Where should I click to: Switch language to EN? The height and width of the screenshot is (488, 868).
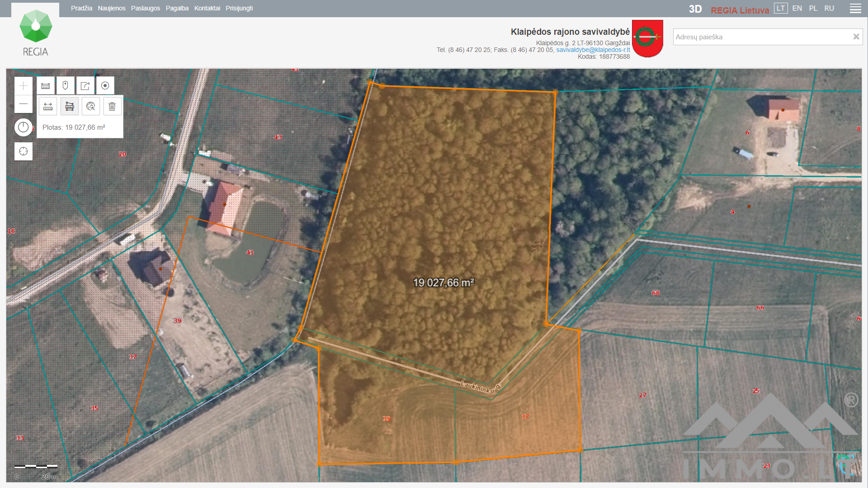point(797,8)
